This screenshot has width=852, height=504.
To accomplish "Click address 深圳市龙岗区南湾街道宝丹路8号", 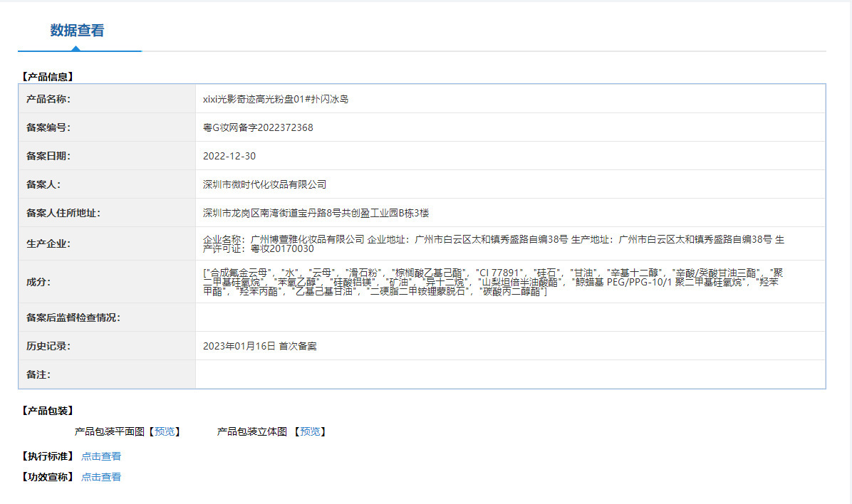I will click(x=271, y=213).
